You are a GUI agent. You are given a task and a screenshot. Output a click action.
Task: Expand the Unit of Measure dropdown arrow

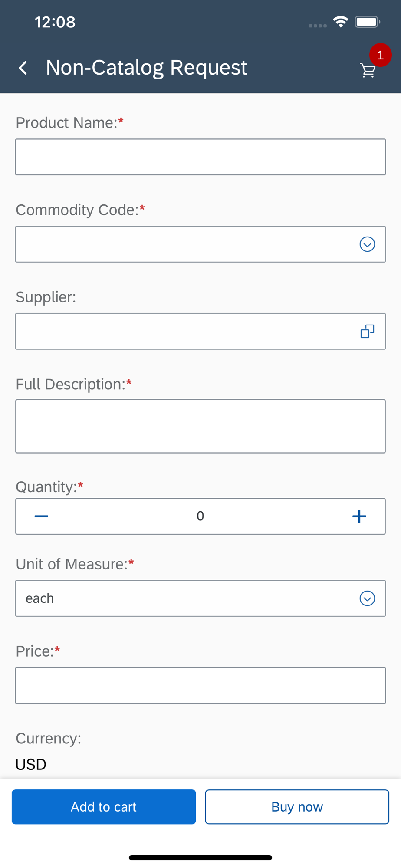(367, 598)
